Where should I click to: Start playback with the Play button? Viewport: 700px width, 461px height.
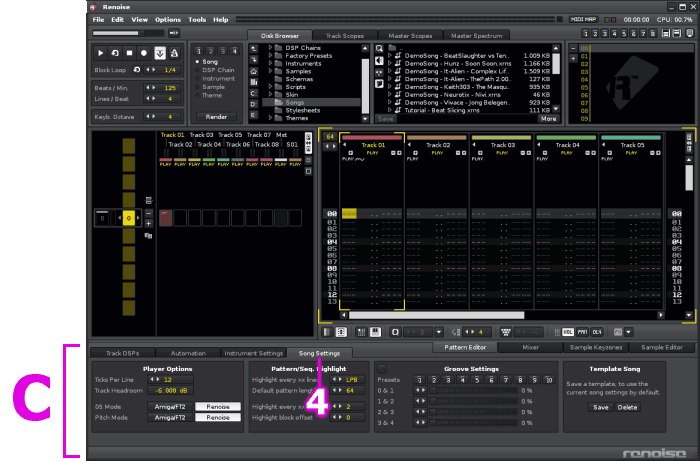point(100,53)
